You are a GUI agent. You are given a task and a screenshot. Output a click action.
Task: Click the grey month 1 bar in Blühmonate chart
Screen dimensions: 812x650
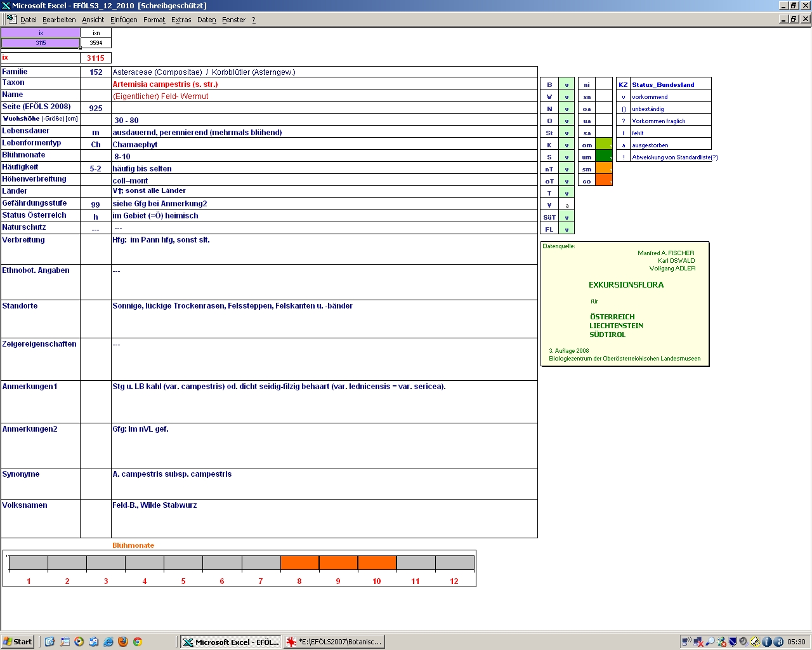29,563
